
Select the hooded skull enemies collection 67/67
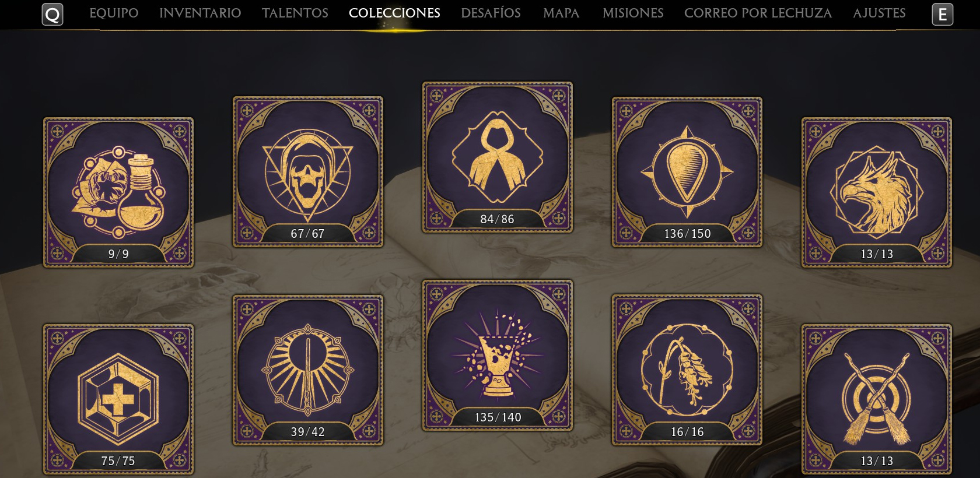pos(308,172)
